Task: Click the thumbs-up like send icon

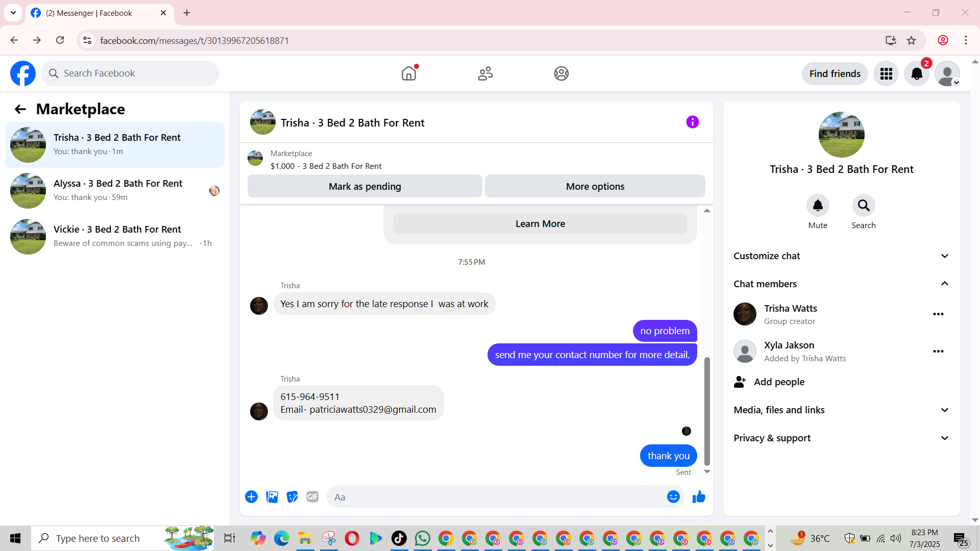Action: (x=699, y=497)
